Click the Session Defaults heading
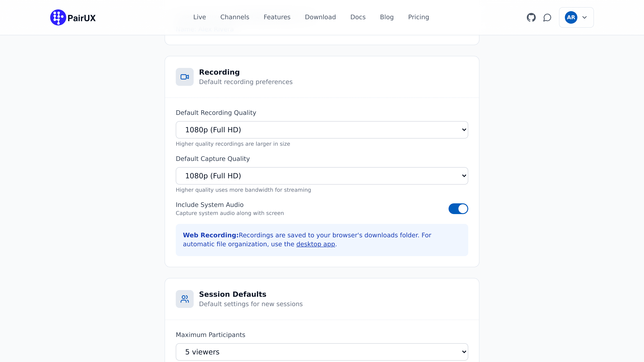Viewport: 644px width, 362px height. pos(233,294)
